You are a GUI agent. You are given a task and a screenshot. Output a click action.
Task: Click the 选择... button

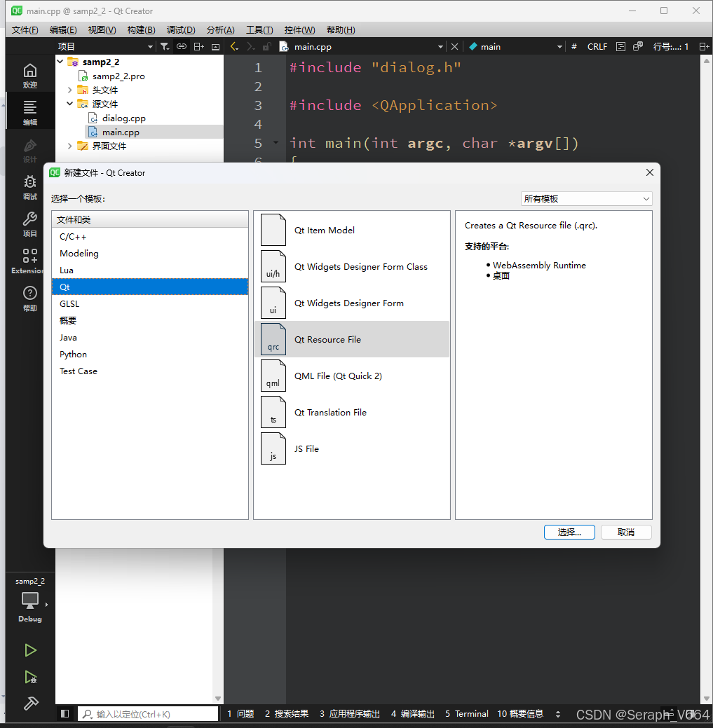(569, 532)
